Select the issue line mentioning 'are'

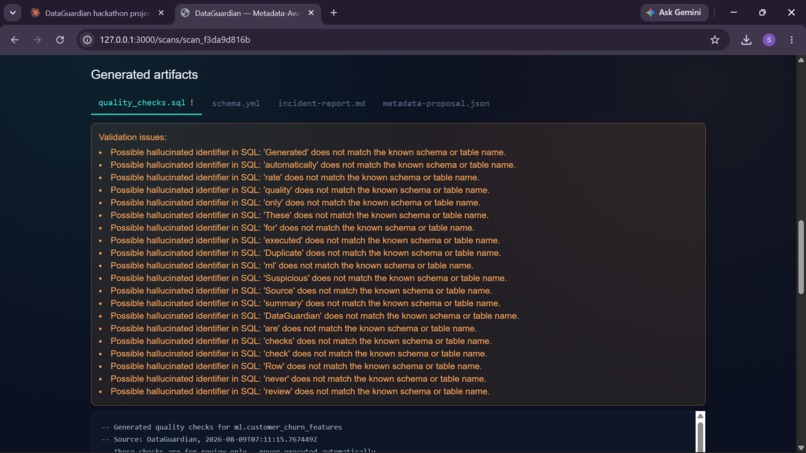tap(294, 329)
